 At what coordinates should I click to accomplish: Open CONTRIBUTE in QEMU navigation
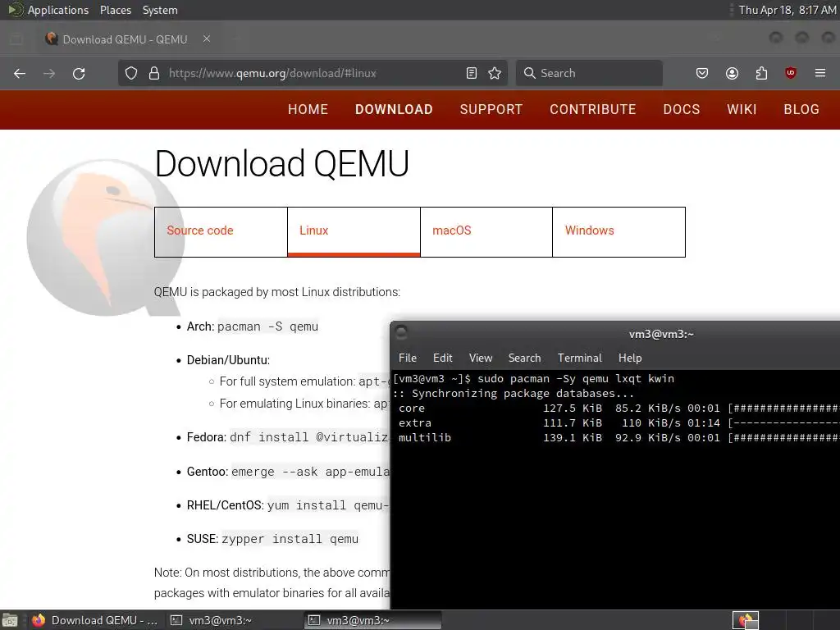pyautogui.click(x=593, y=109)
